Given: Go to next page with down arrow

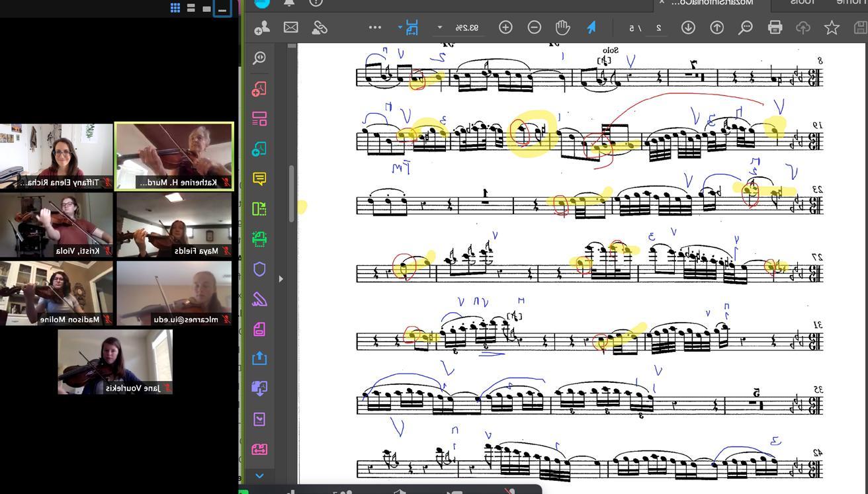Looking at the screenshot, I should (x=688, y=27).
